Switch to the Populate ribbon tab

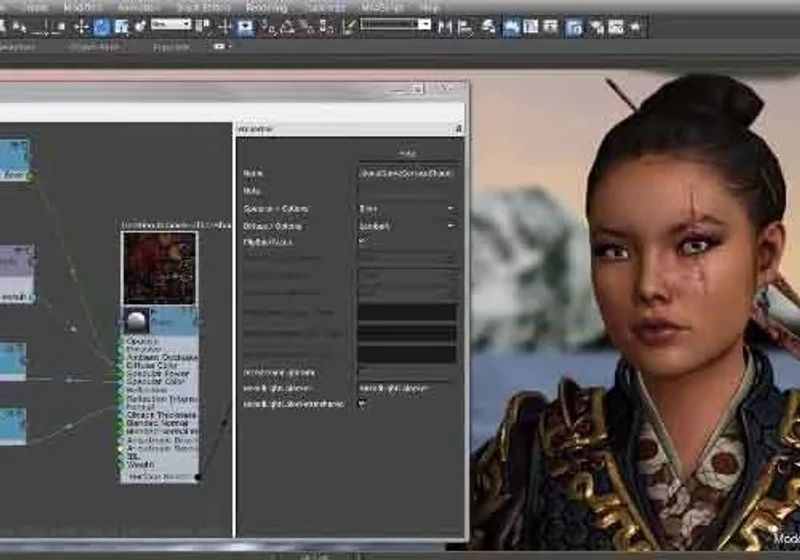point(172,47)
